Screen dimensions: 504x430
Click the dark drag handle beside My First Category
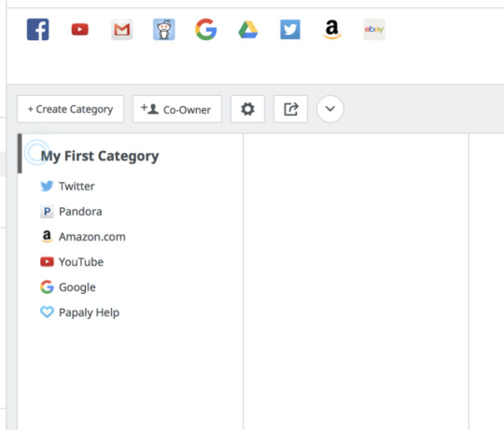20,154
